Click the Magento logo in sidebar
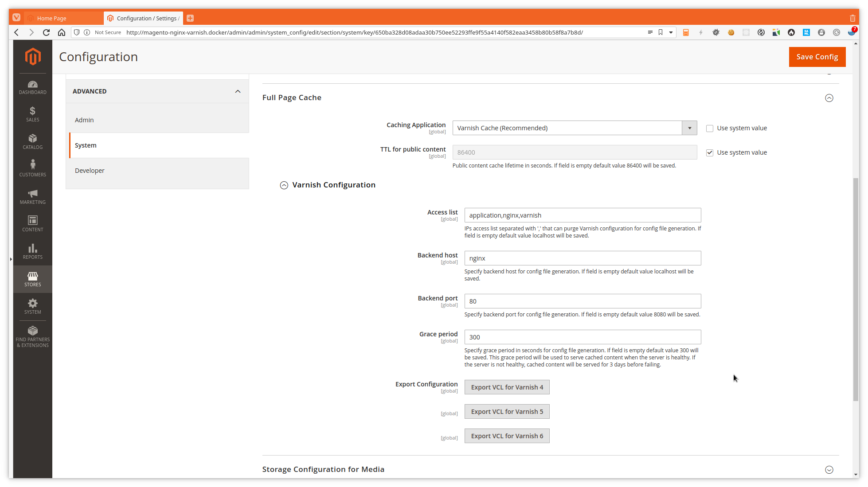This screenshot has width=868, height=487. [32, 57]
